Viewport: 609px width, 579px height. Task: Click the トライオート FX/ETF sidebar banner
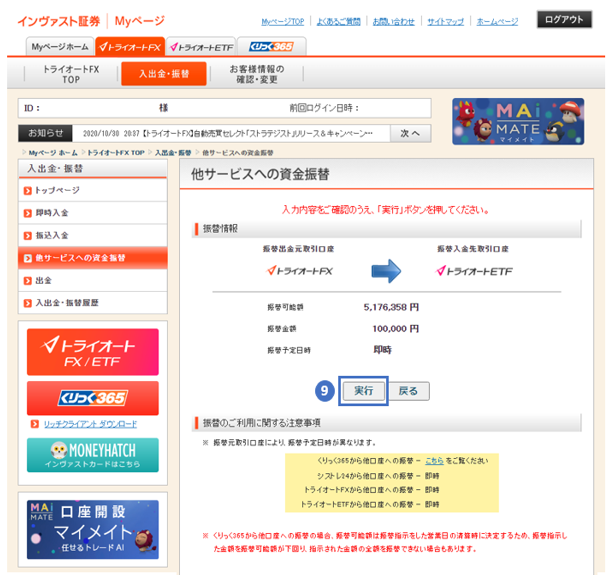click(92, 352)
